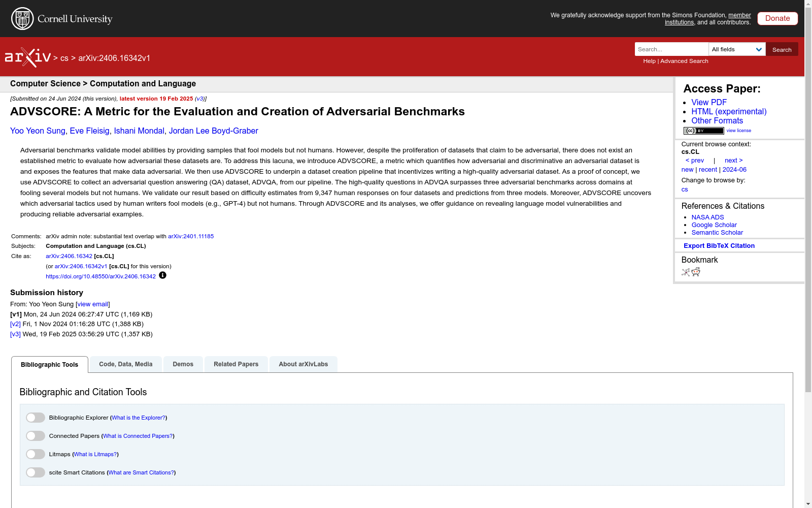Open author Jordan Lee Boyd-Graber link
Viewport: 812px width, 508px height.
(214, 131)
